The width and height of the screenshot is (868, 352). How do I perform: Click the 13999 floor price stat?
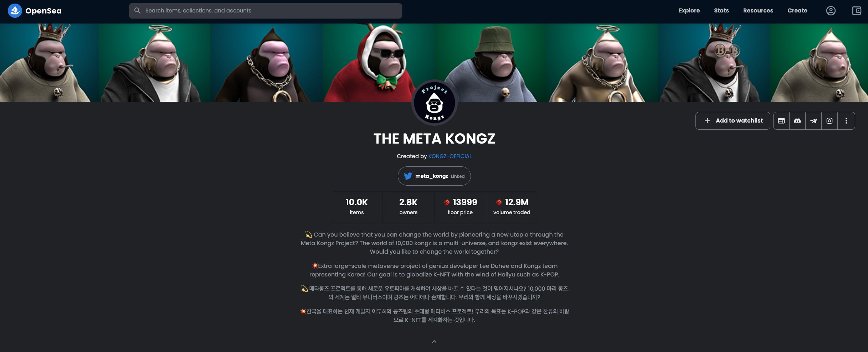pyautogui.click(x=460, y=207)
